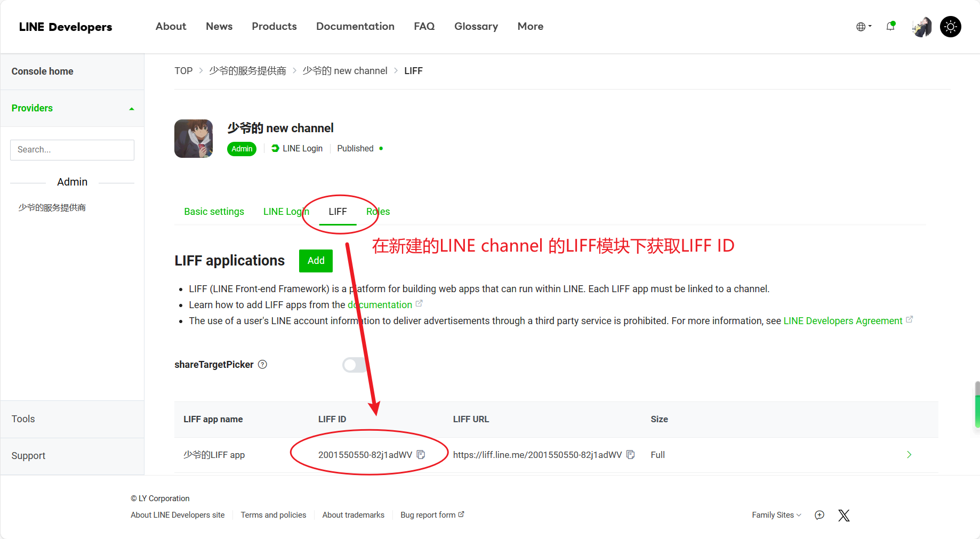Switch to Roles tab
Screen dimensions: 980x539
point(378,212)
